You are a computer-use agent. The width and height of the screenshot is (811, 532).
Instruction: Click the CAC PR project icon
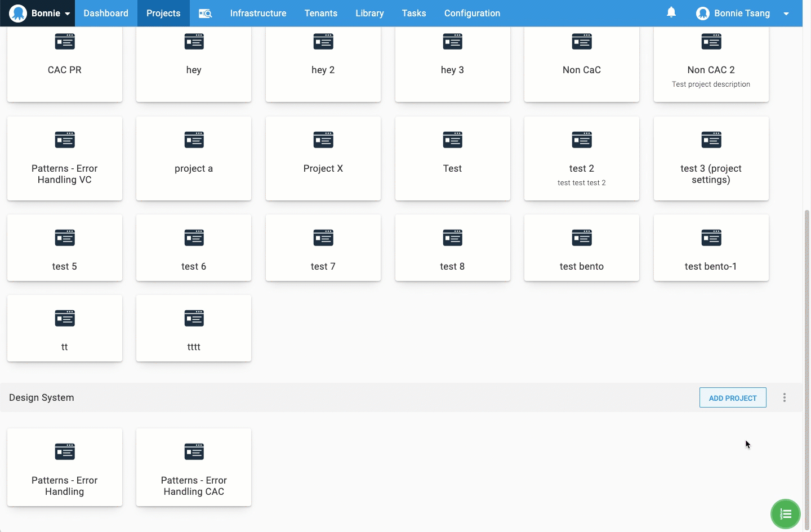pyautogui.click(x=65, y=42)
